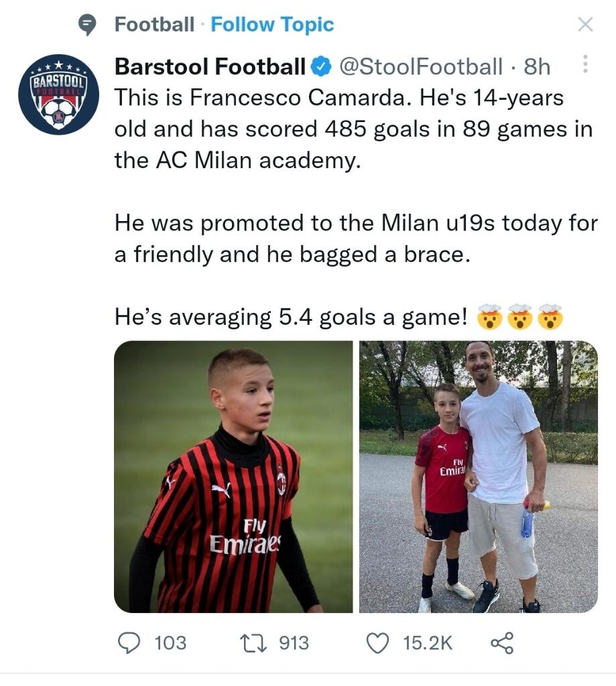Open the tweet's three-dot more menu
Image resolution: width=616 pixels, height=686 pixels.
(585, 64)
